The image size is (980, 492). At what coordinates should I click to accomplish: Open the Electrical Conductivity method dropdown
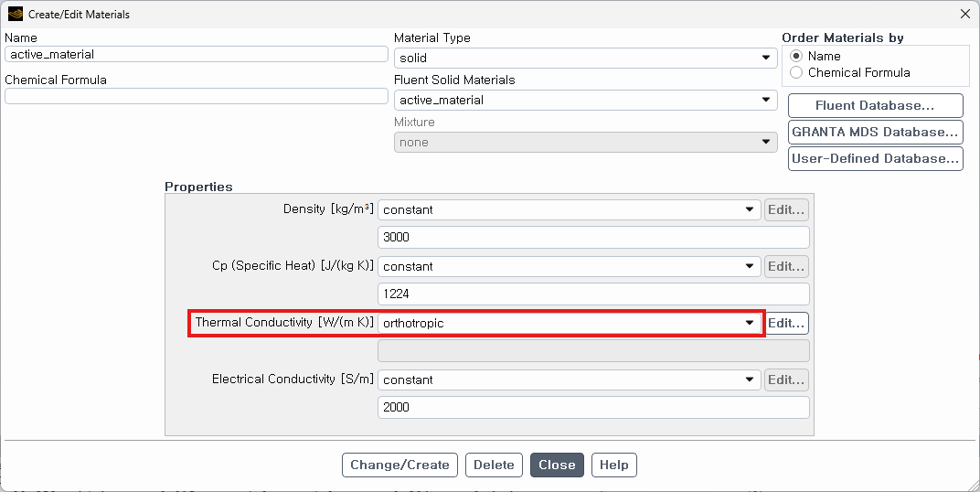pyautogui.click(x=570, y=380)
